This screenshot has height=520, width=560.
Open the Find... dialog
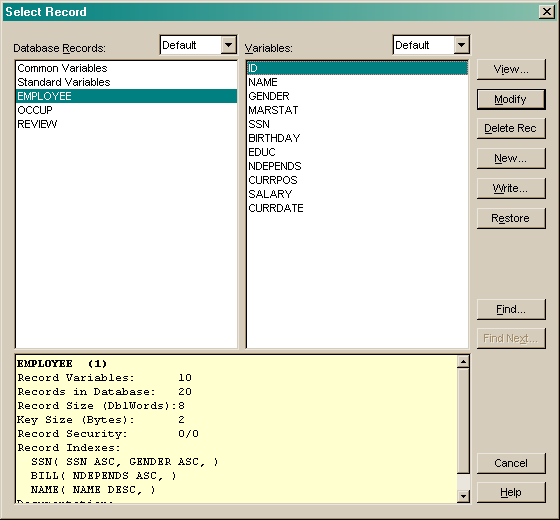511,309
